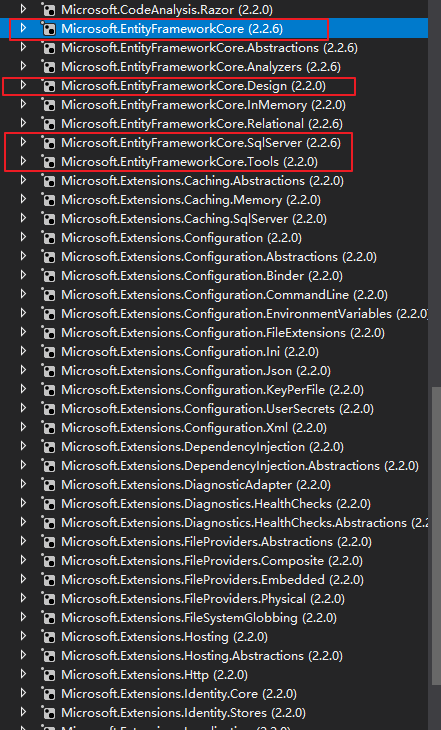Click package icon of Microsoft.Extensions.Caching.SqlServer

(48, 219)
